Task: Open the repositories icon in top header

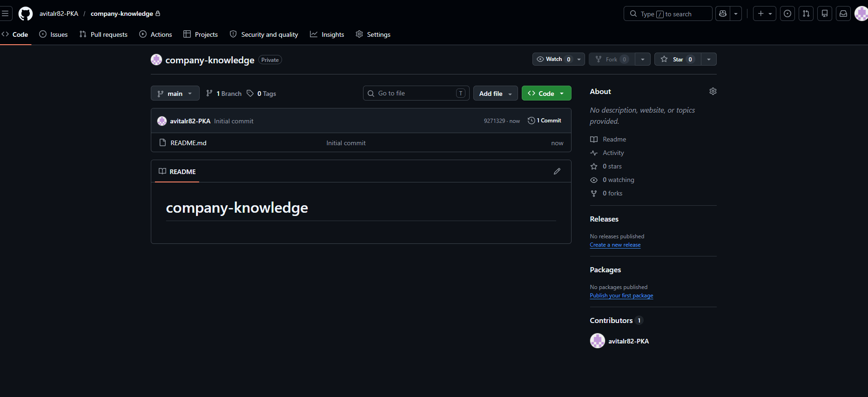Action: [x=825, y=14]
